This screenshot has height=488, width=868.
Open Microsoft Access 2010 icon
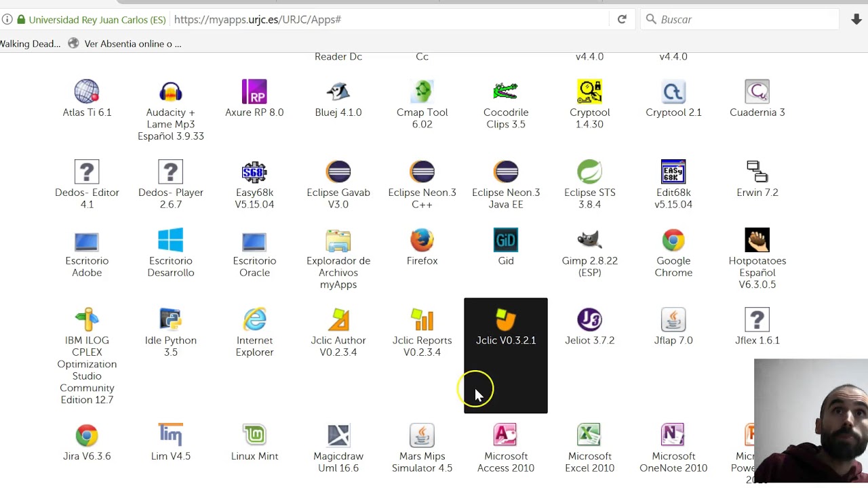point(506,435)
